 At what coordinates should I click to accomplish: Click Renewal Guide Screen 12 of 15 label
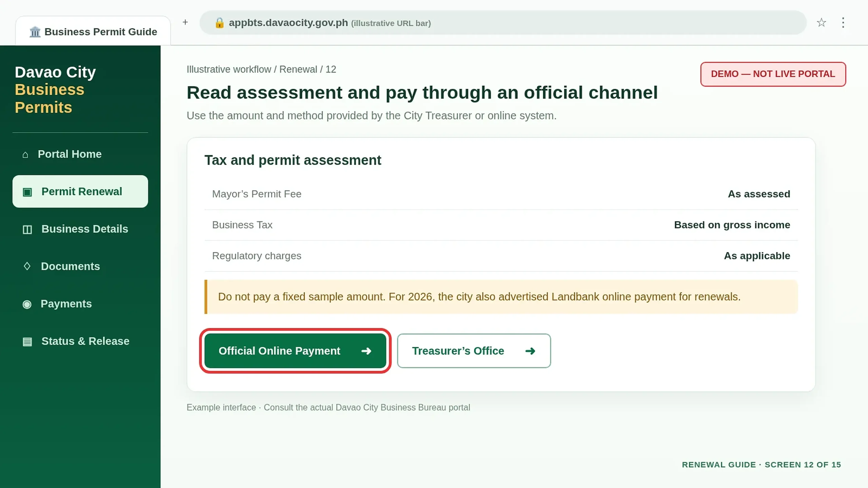pos(761,465)
